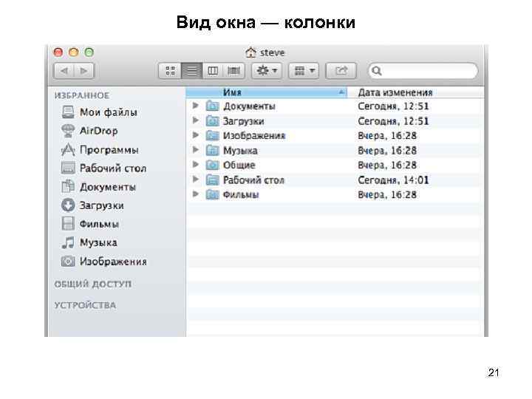Viewport: 532px width, 399px height.
Task: Select the Фильмы folder icon in list
Action: click(212, 194)
